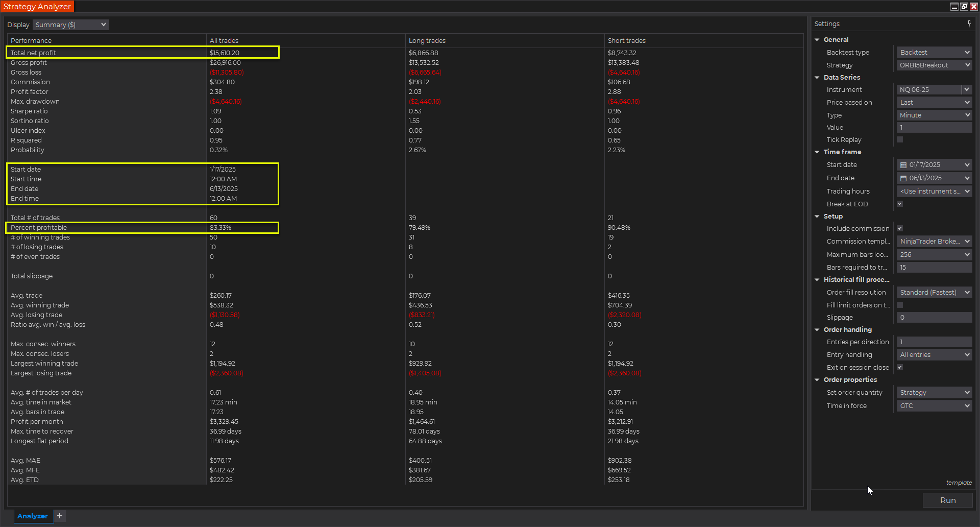
Task: Add a new tab with plus icon
Action: point(60,516)
